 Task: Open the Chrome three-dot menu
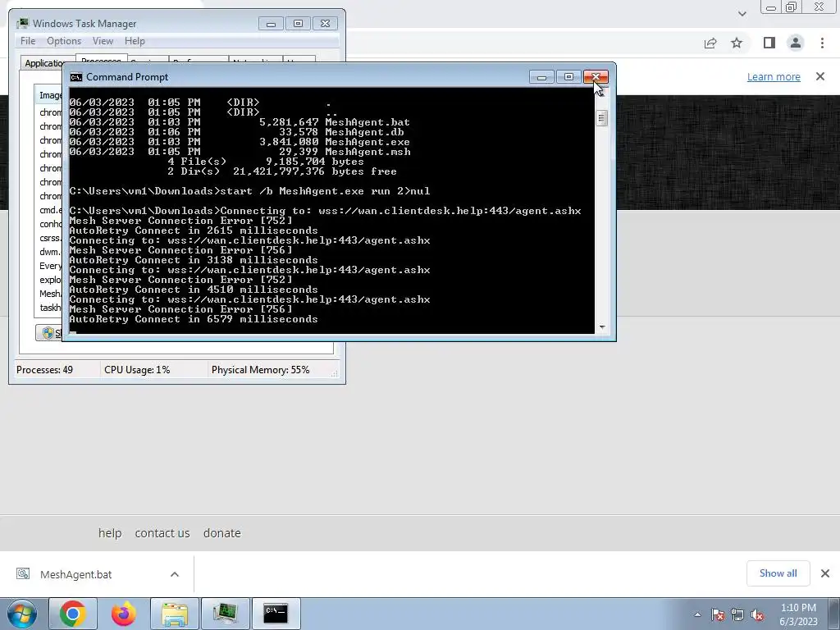pos(822,43)
